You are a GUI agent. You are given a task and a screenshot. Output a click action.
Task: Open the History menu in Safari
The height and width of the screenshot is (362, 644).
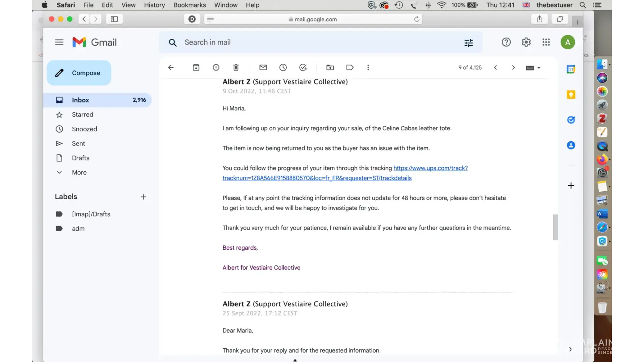[x=154, y=5]
